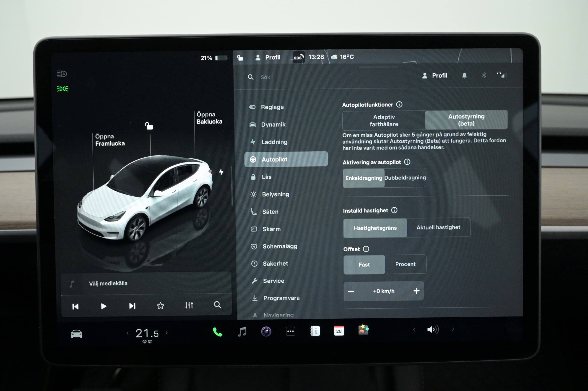Increase speed offset with plus button

coord(416,291)
